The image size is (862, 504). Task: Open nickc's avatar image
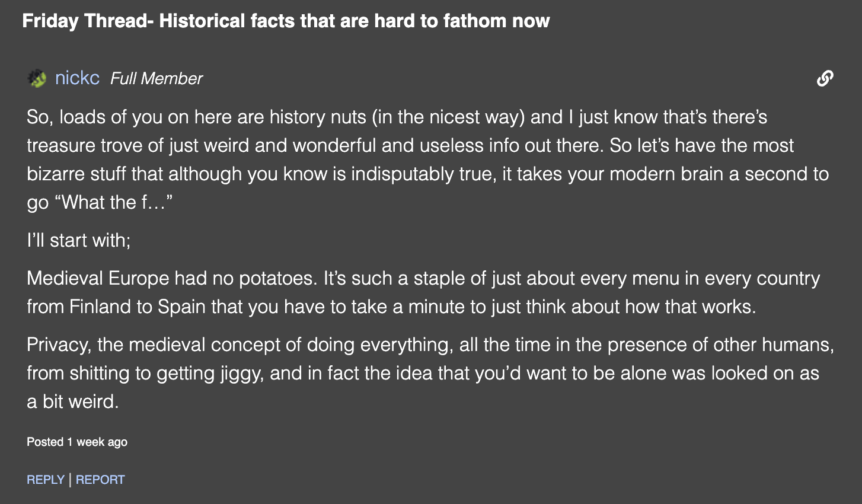[x=37, y=78]
